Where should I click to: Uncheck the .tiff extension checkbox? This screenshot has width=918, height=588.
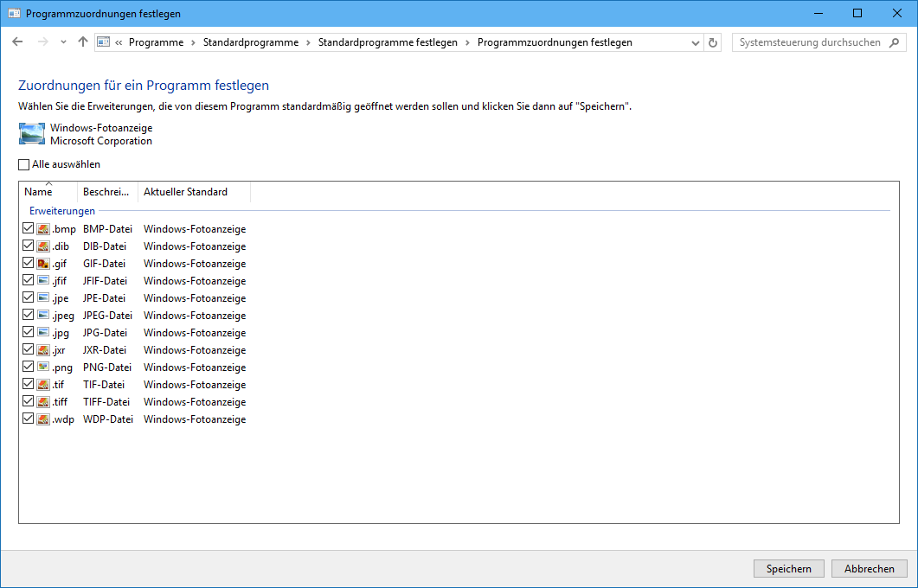(28, 401)
